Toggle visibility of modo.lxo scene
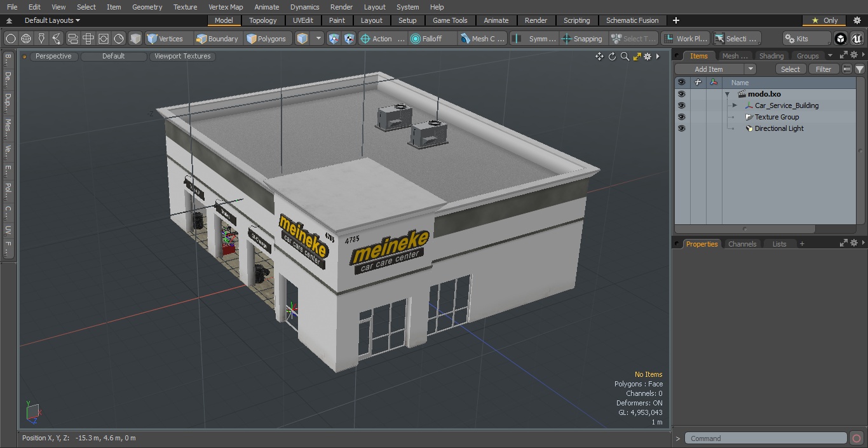Image resolution: width=868 pixels, height=448 pixels. [x=681, y=94]
